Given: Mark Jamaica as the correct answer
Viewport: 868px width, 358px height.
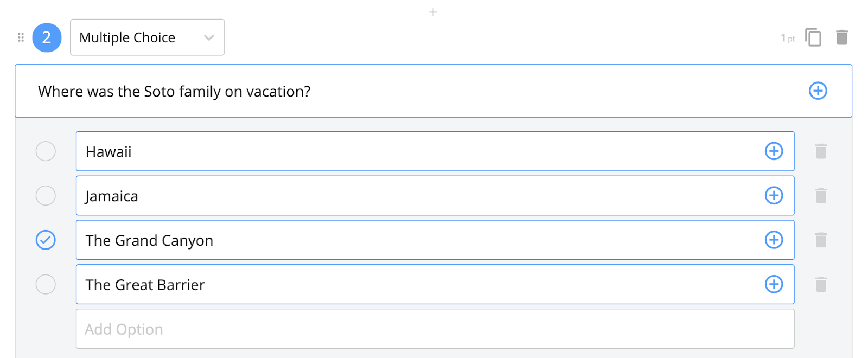Looking at the screenshot, I should tap(46, 196).
